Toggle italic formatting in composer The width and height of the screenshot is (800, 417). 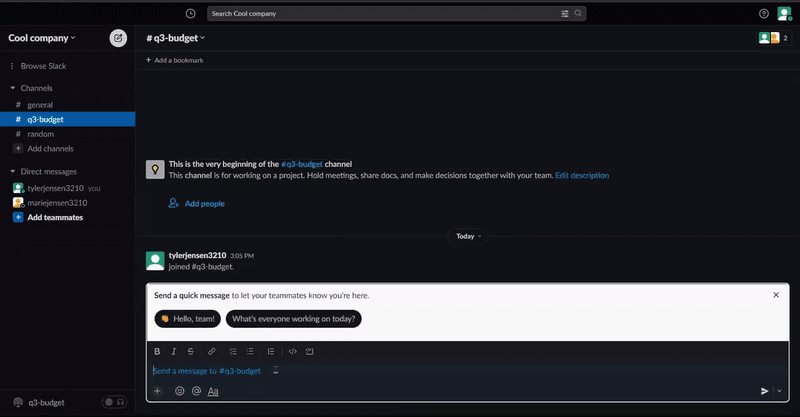click(x=174, y=351)
